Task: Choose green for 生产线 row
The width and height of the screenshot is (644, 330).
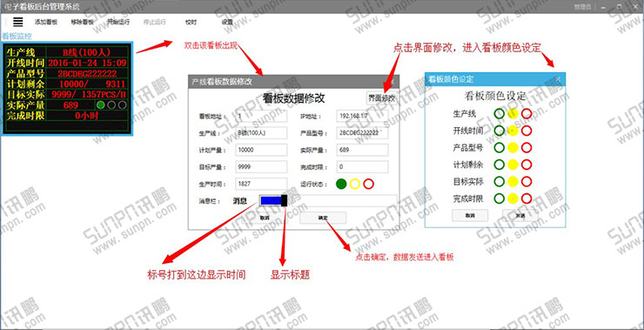Action: point(499,113)
